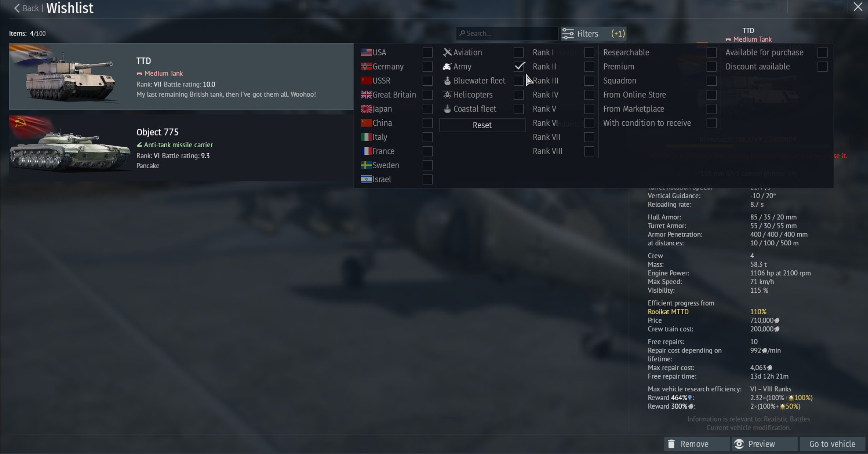
Task: Collapse the Filters dropdown panel
Action: pyautogui.click(x=593, y=34)
